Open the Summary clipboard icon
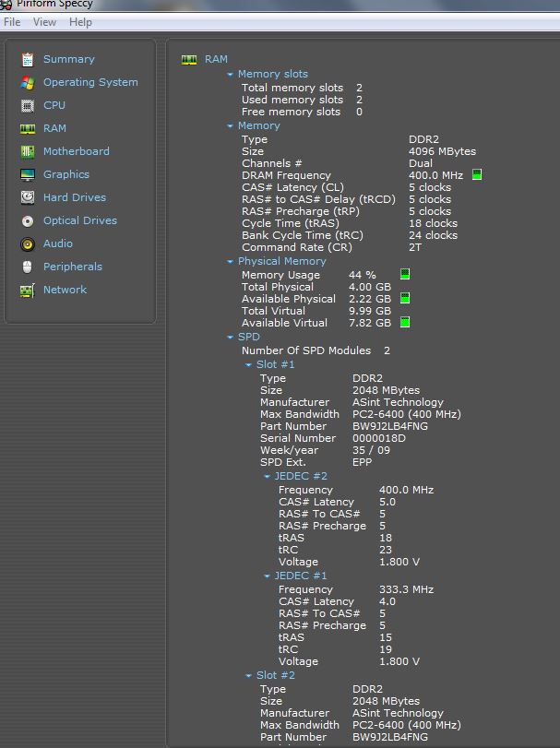This screenshot has height=748, width=560. coord(28,60)
